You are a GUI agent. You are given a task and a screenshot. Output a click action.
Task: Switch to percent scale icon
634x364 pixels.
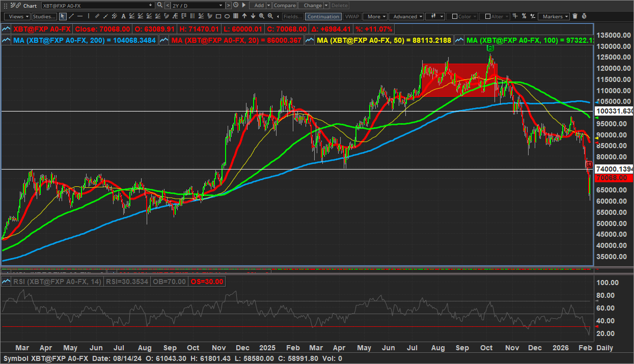click(x=524, y=16)
